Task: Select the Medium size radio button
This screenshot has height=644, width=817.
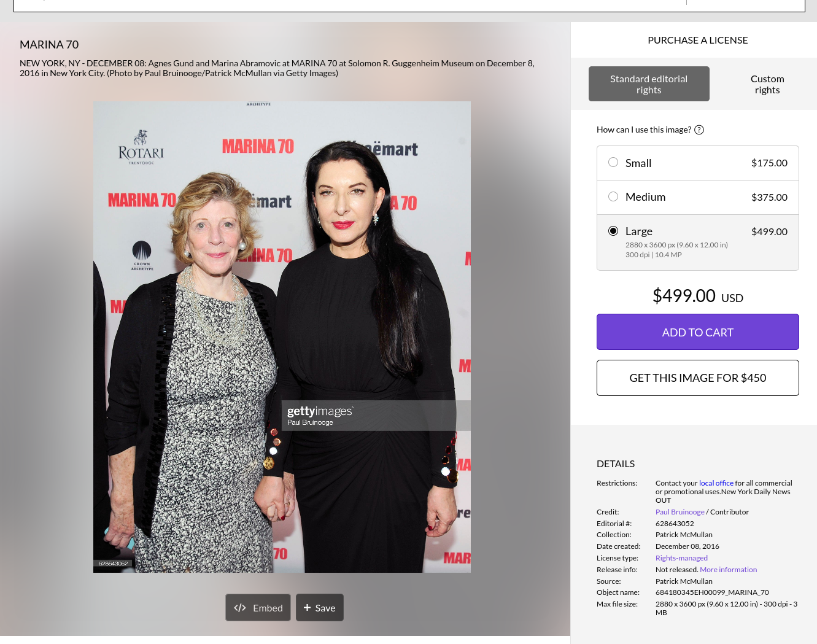Action: [x=613, y=196]
